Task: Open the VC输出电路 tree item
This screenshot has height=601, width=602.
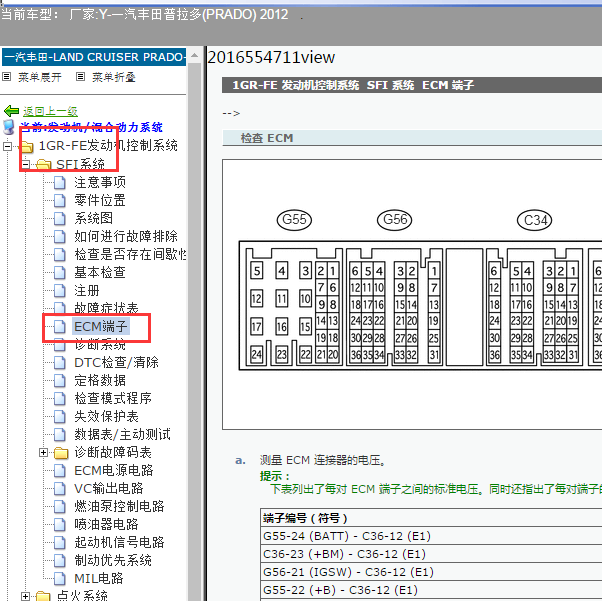Action: point(109,489)
